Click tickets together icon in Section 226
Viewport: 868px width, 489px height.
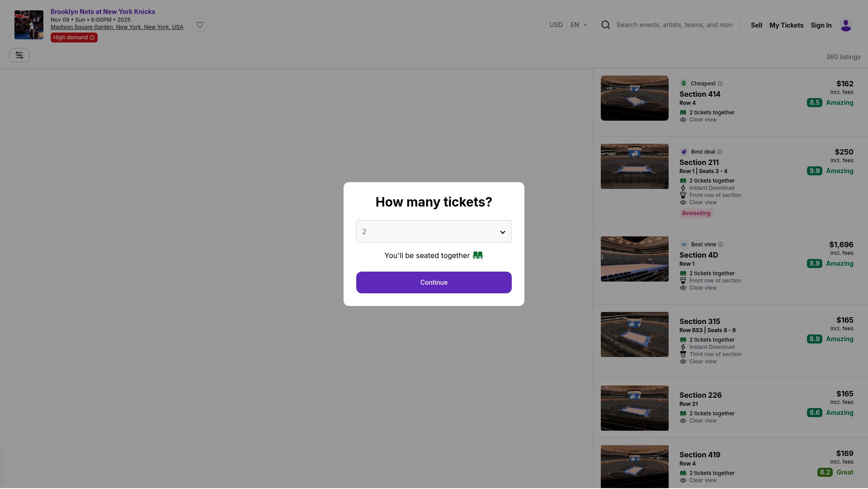[x=683, y=414]
